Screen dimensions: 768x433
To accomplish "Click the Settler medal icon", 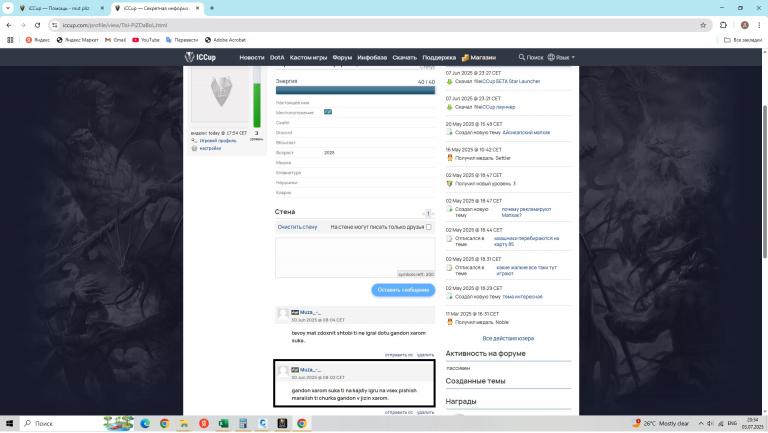I will 450,158.
